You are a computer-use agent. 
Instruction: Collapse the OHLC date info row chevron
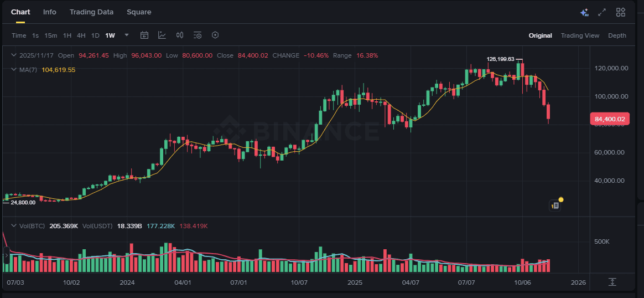click(13, 55)
